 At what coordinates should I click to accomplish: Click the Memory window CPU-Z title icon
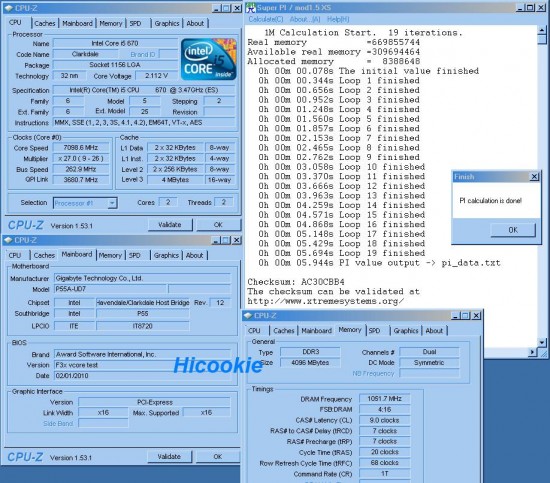248,316
